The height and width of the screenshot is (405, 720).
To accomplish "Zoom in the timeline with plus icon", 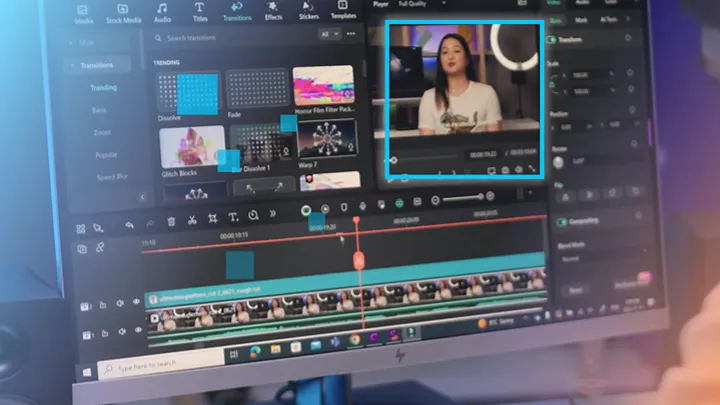I will click(490, 196).
